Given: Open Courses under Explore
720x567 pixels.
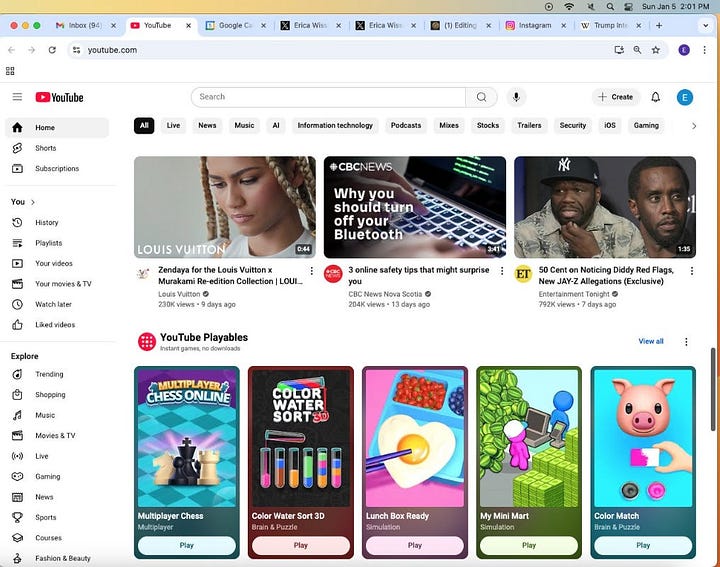Looking at the screenshot, I should pos(57,538).
